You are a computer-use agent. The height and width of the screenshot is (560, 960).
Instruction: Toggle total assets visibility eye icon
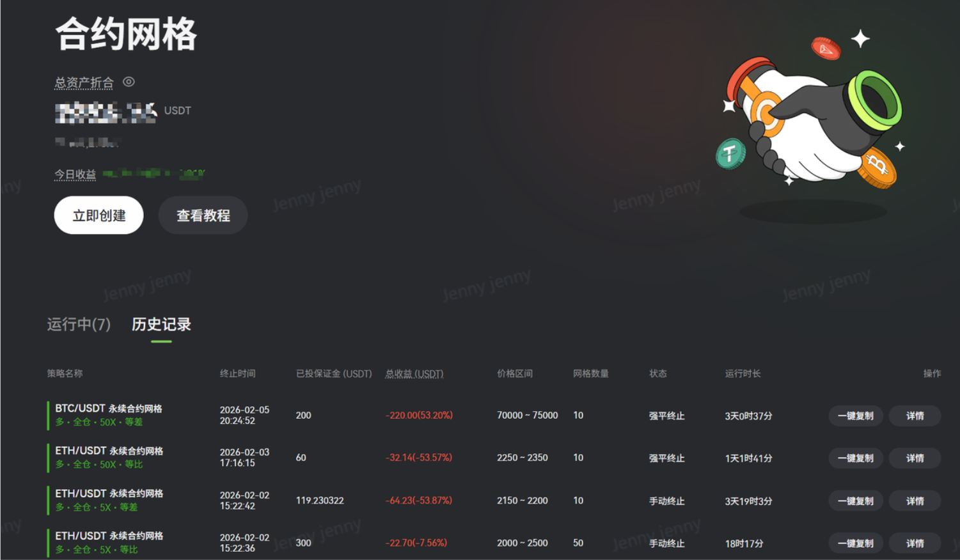[129, 82]
